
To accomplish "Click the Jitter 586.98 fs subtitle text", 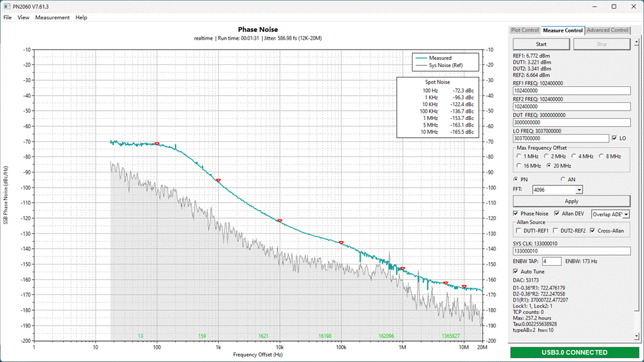I will [292, 38].
